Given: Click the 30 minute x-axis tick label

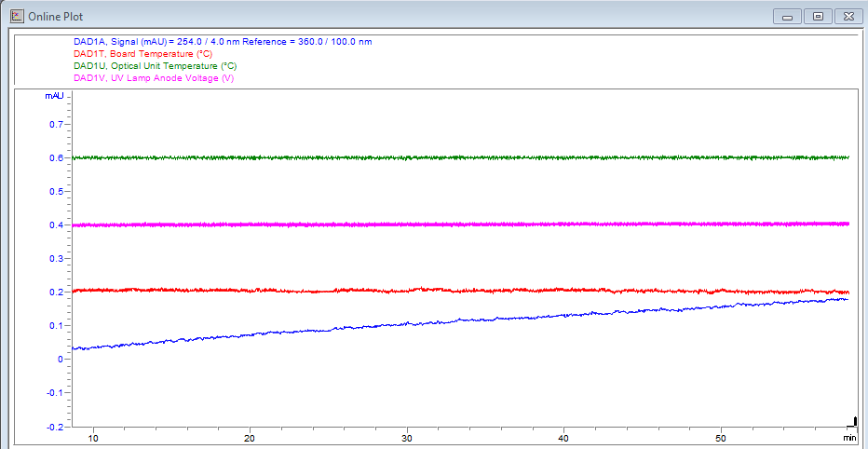Looking at the screenshot, I should point(406,437).
